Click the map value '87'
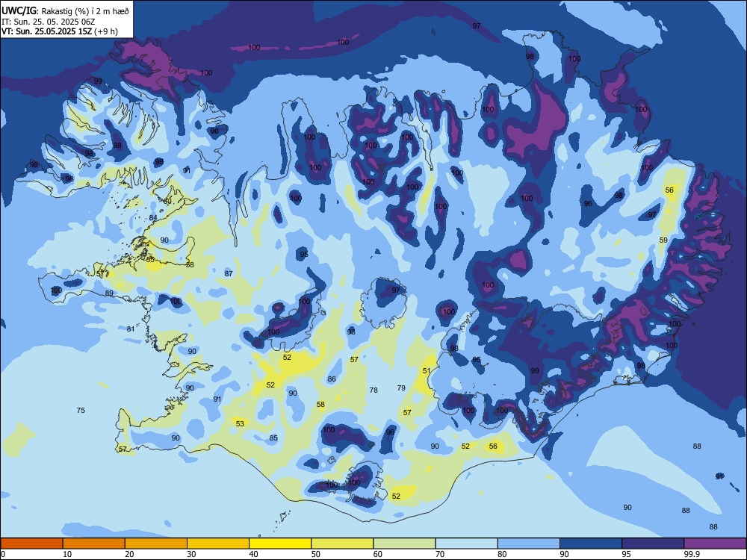 pyautogui.click(x=229, y=273)
